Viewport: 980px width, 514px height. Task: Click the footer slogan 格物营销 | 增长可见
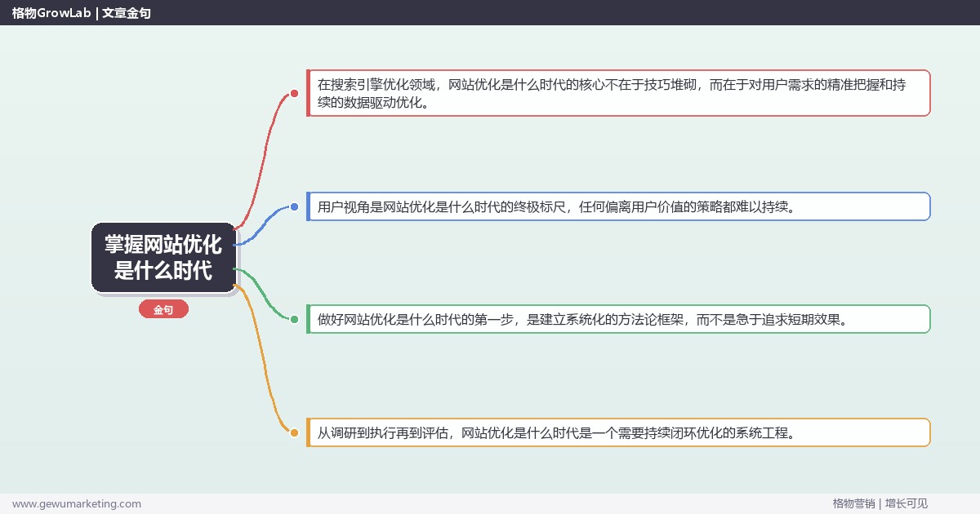[x=880, y=503]
